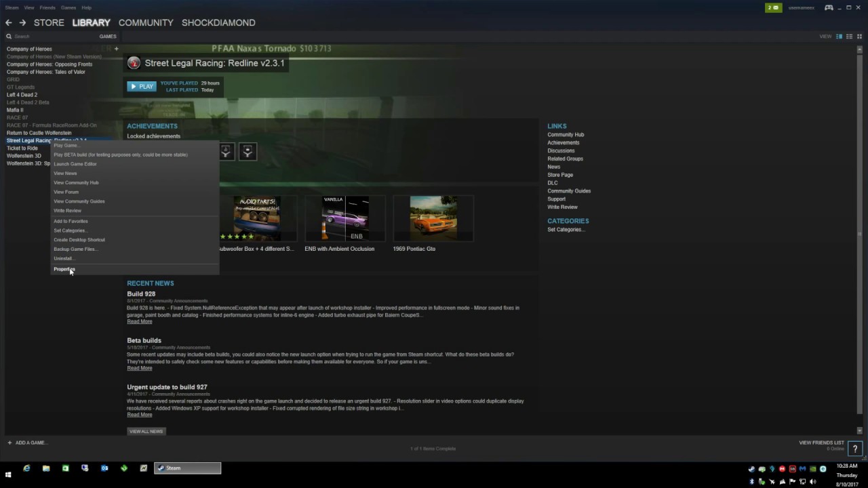This screenshot has height=488, width=868.
Task: Select Properties in context menu
Action: (136, 269)
